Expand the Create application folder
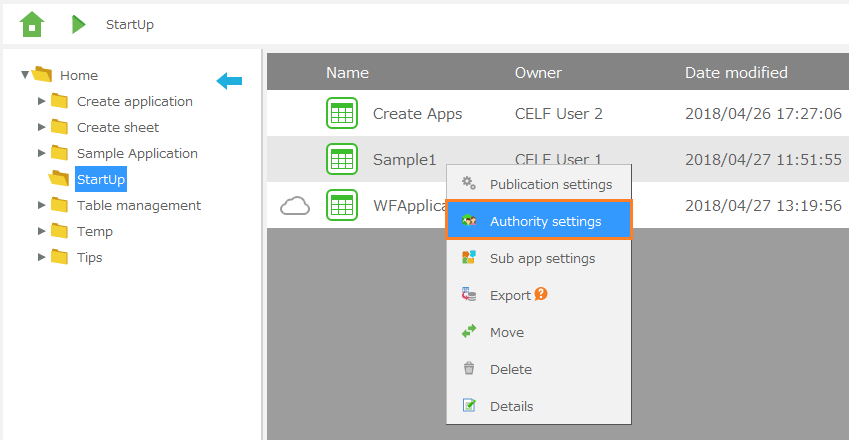The image size is (849, 440). (41, 101)
